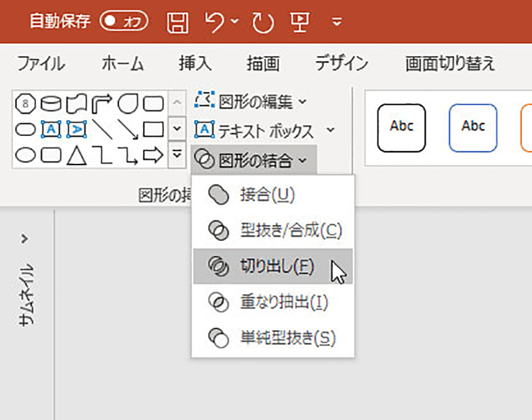Image resolution: width=532 pixels, height=420 pixels.
Task: Expand the サムネイル thumbnail pane
Action: point(24,239)
